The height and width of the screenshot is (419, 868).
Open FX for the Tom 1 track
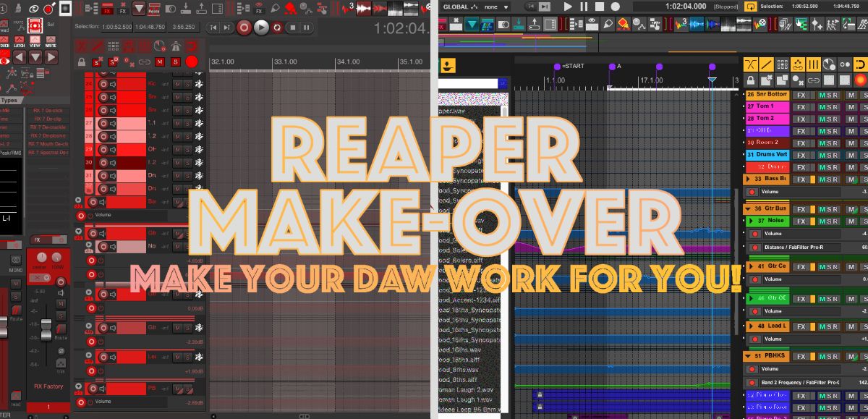(801, 106)
